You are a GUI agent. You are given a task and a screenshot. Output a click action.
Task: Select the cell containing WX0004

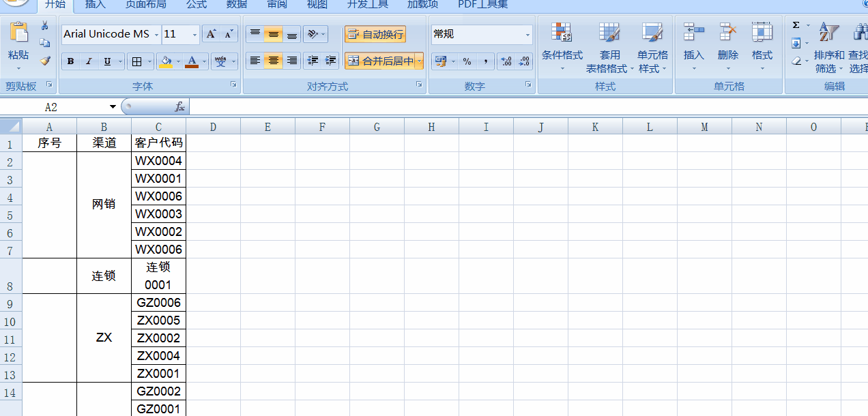[x=158, y=160]
